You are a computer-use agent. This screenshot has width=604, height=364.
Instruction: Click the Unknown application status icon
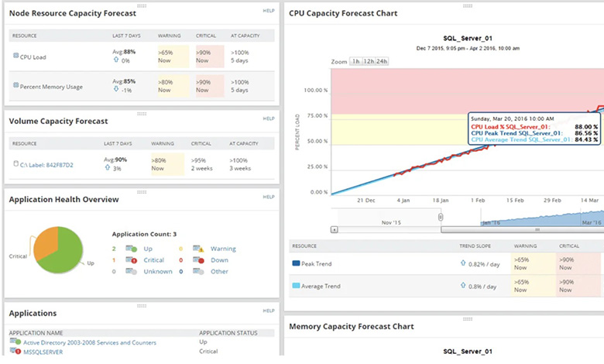point(132,272)
